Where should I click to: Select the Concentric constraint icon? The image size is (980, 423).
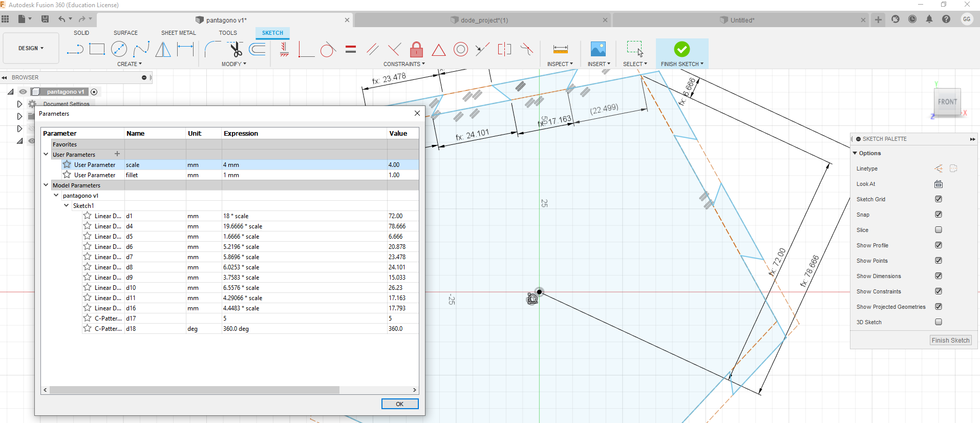point(461,49)
